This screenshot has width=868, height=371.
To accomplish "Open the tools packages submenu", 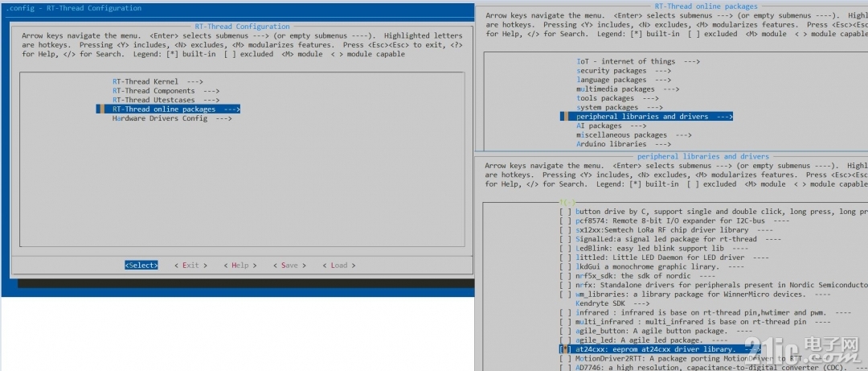I will click(x=618, y=98).
